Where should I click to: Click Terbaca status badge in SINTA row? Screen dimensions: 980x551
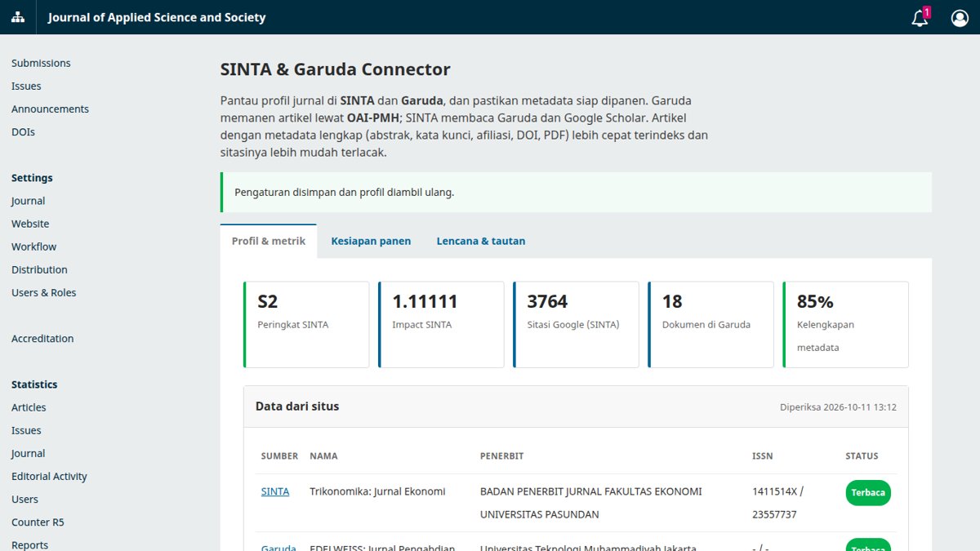pos(868,493)
